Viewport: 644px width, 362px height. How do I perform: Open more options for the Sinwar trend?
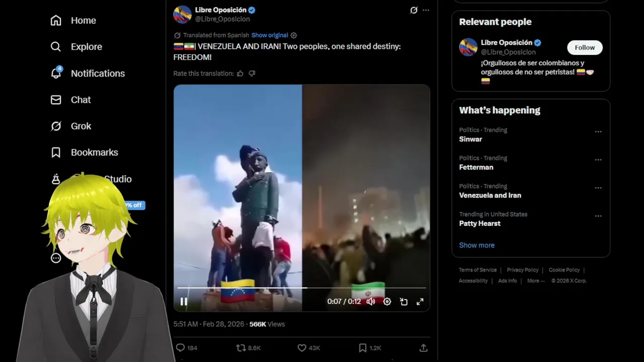click(x=598, y=131)
